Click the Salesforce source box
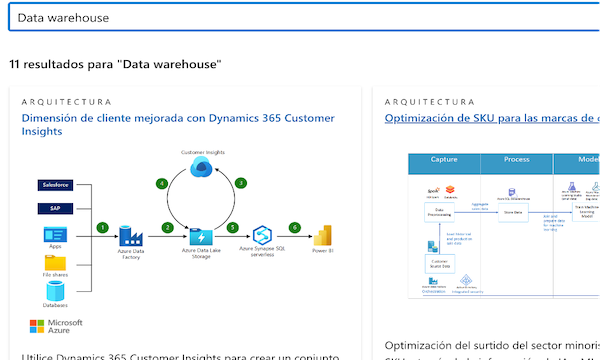Viewport: 600px width, 360px height. click(x=55, y=185)
